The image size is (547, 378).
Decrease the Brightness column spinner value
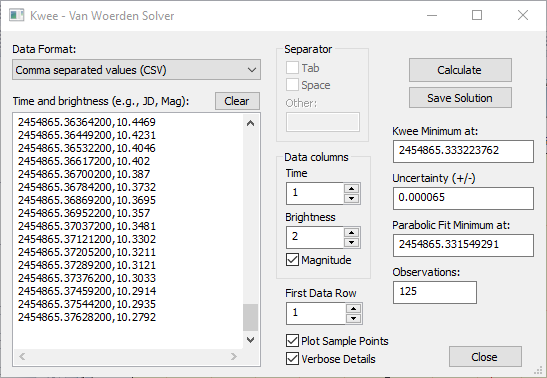point(351,242)
